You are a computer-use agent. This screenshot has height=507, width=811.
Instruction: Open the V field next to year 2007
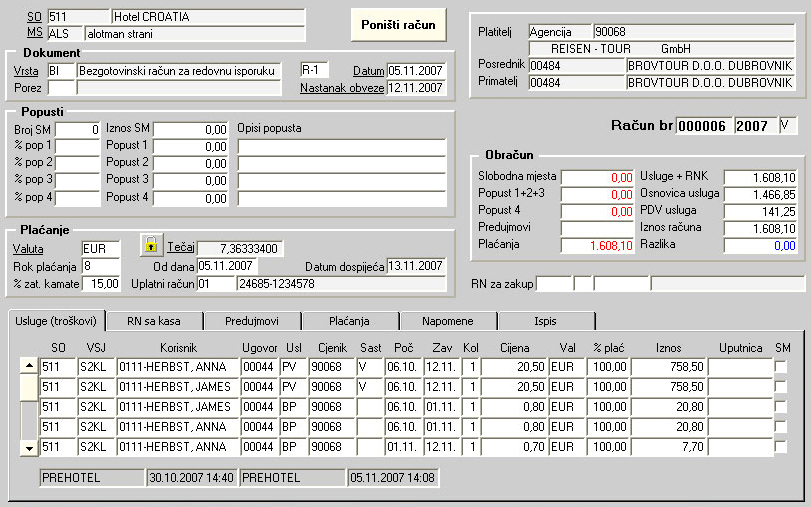pos(788,126)
